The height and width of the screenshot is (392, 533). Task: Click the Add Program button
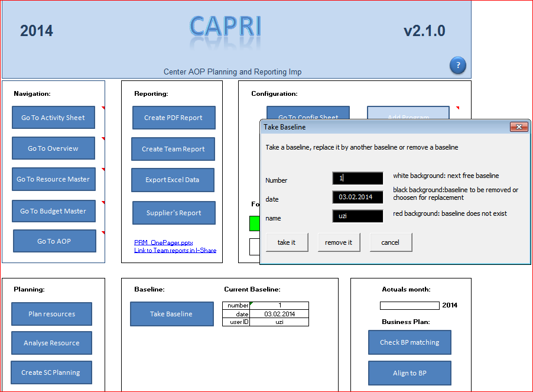click(408, 113)
